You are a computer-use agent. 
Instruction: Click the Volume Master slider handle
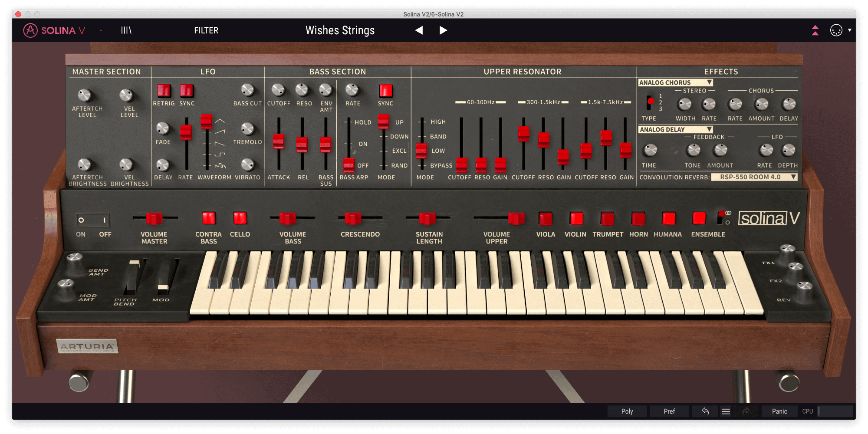tap(154, 218)
